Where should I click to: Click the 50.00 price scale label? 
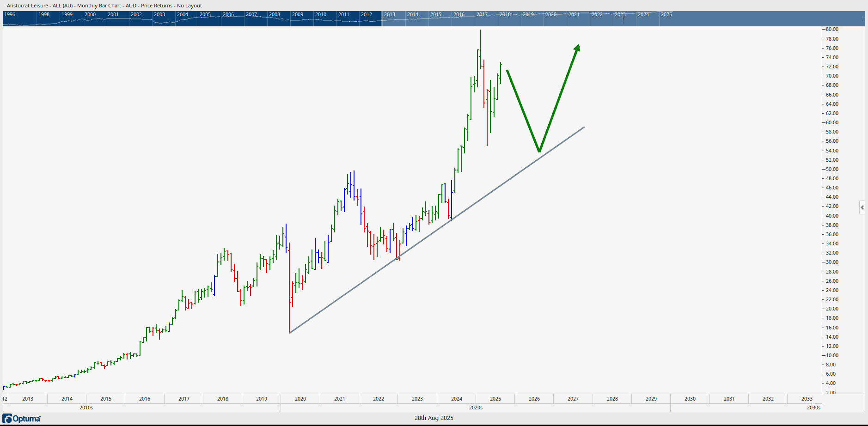832,169
